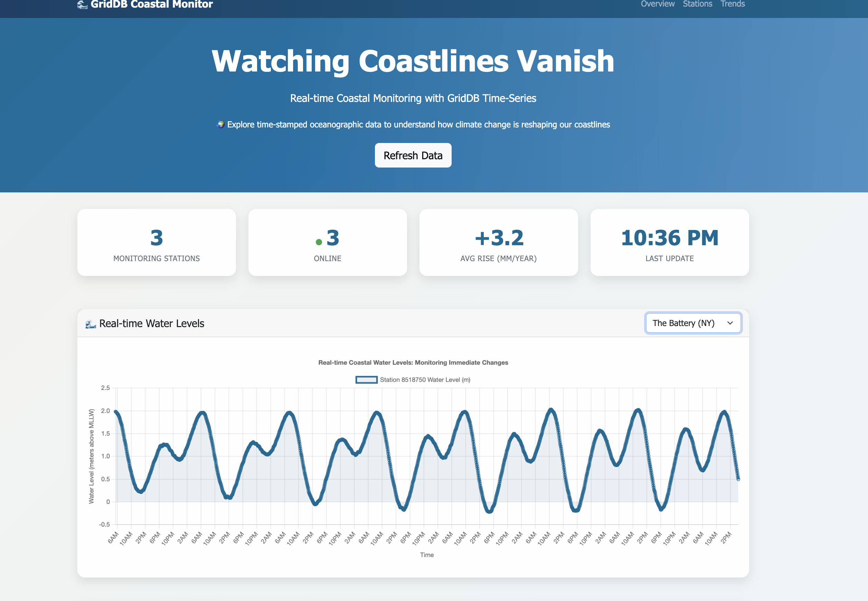Click the globe emoji in hero text

(x=221, y=124)
